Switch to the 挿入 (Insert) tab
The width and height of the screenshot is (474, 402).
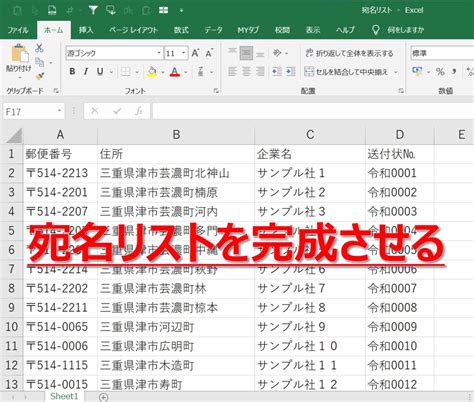(86, 30)
